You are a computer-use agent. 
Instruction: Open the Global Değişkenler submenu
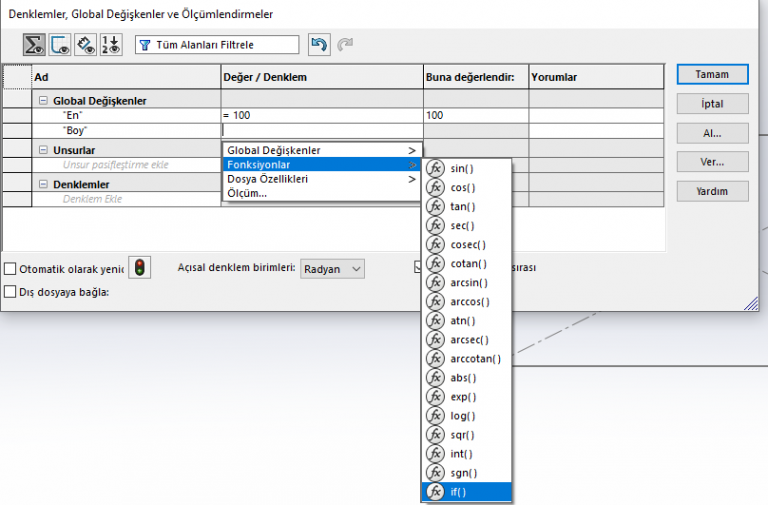click(321, 150)
